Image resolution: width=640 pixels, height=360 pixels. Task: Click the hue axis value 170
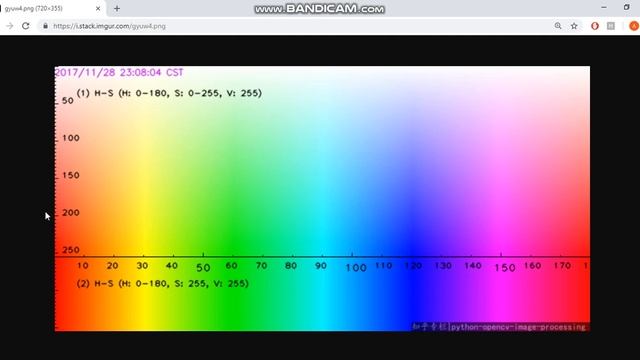(562, 266)
